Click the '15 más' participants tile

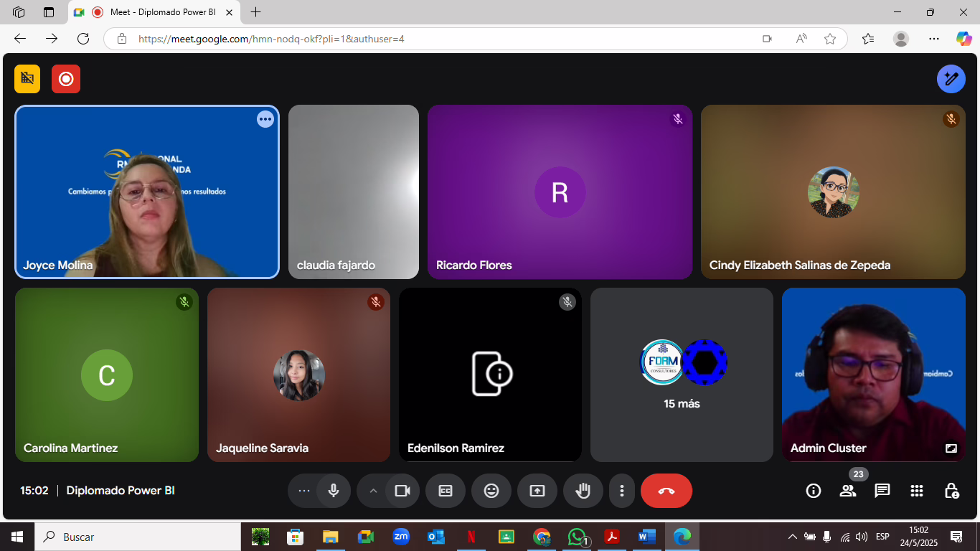682,375
